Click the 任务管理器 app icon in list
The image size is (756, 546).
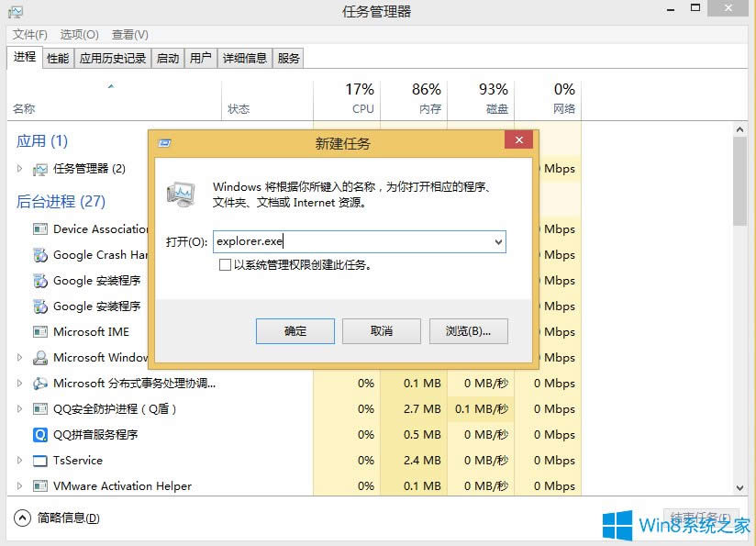(40, 169)
